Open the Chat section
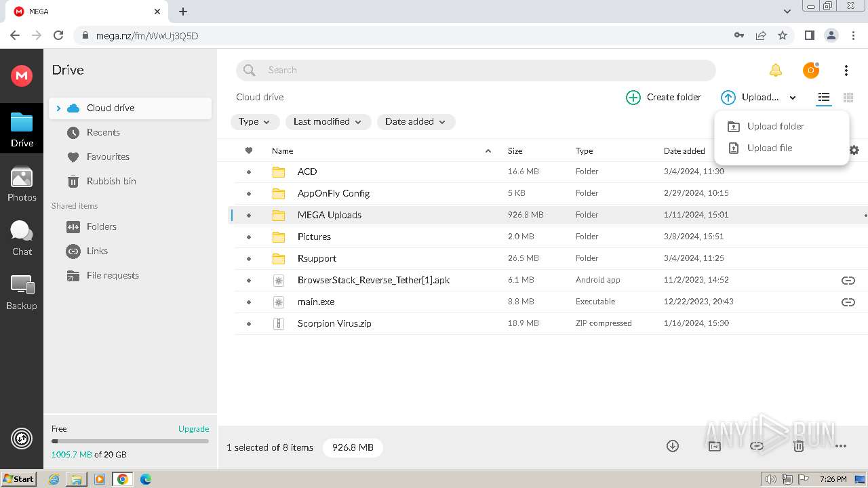Viewport: 868px width, 488px height. [x=22, y=239]
